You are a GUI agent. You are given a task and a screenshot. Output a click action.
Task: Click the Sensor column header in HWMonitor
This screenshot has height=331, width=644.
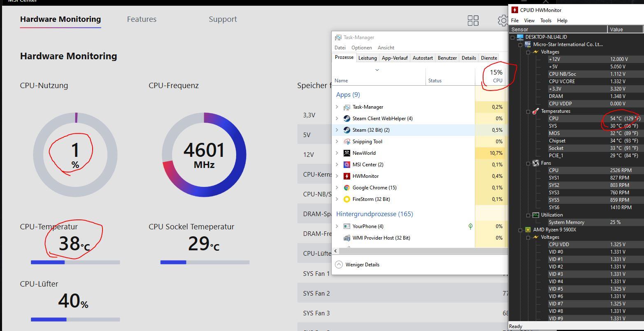(x=558, y=29)
